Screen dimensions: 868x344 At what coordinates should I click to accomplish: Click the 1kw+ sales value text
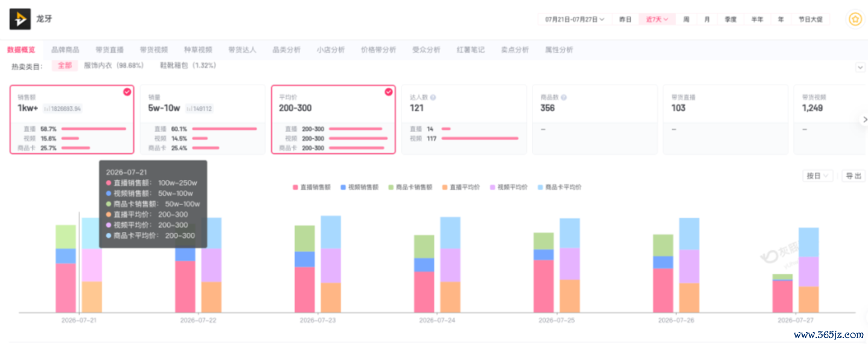[x=28, y=109]
